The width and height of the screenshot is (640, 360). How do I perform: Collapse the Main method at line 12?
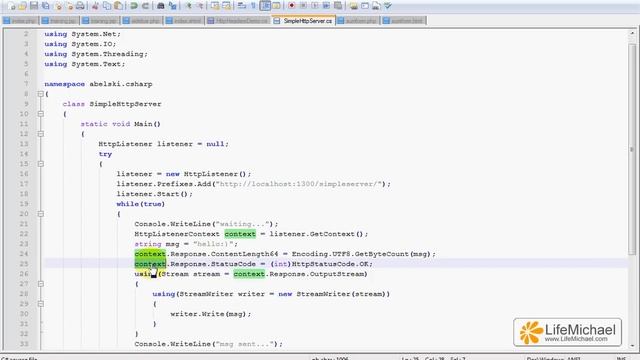[x=40, y=134]
